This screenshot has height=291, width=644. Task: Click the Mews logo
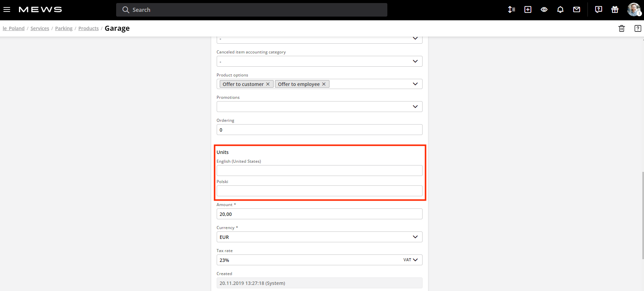click(40, 9)
